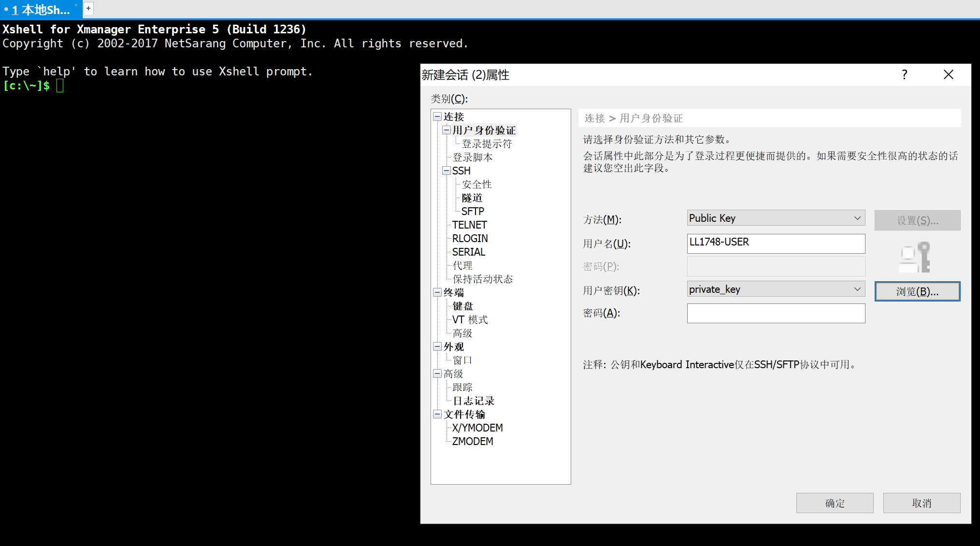Open a new terminal tab with the plus icon
This screenshot has height=546, width=980.
(x=88, y=8)
